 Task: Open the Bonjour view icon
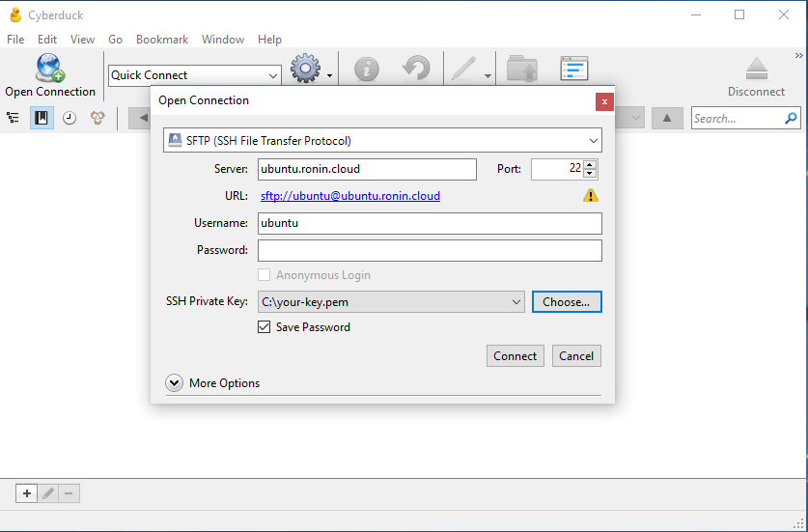coord(98,118)
